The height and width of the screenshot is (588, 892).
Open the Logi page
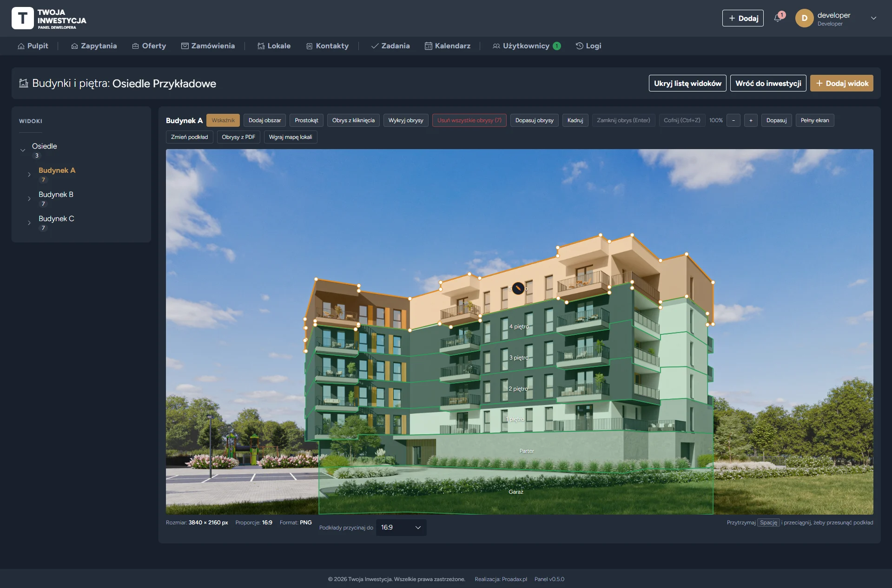pos(588,46)
